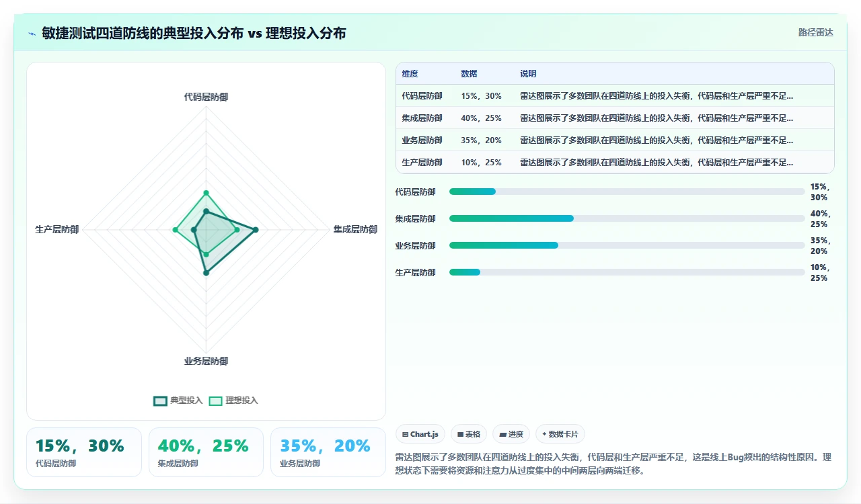Screen dimensions: 861x504
Task: Open the 35%，20% 业务层防御 data card
Action: tap(328, 452)
